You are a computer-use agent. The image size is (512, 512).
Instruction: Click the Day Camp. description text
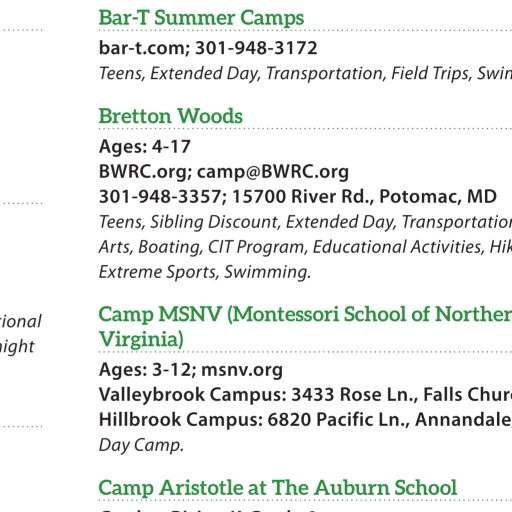click(141, 445)
